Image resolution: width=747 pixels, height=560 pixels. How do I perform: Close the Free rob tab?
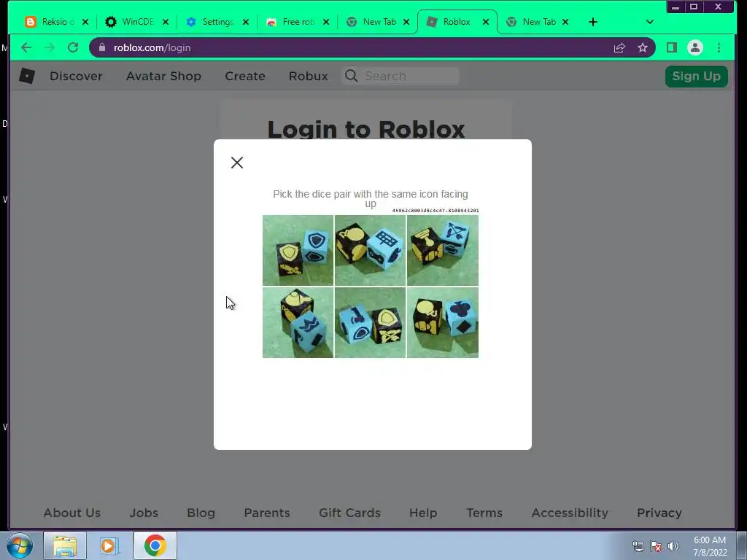tap(326, 22)
